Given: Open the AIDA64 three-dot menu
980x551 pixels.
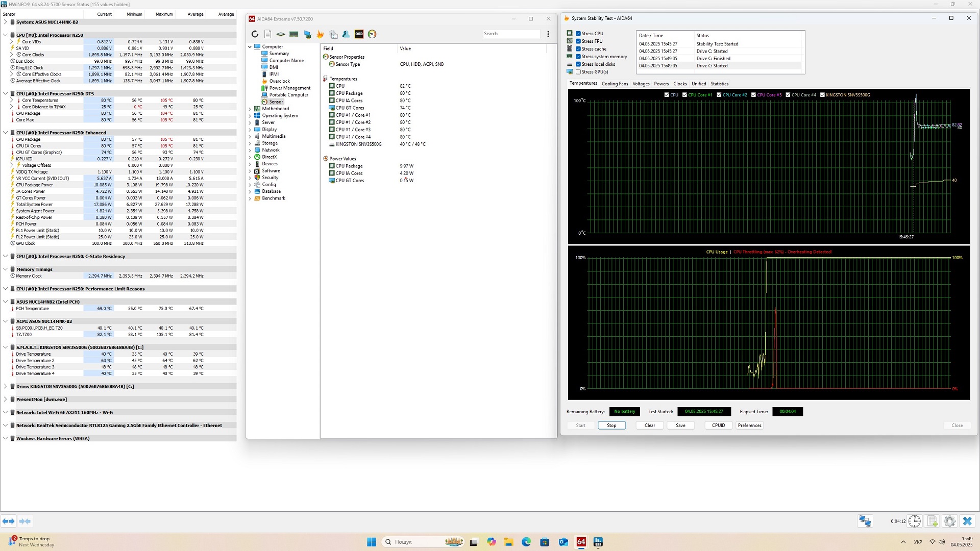Looking at the screenshot, I should pos(548,34).
